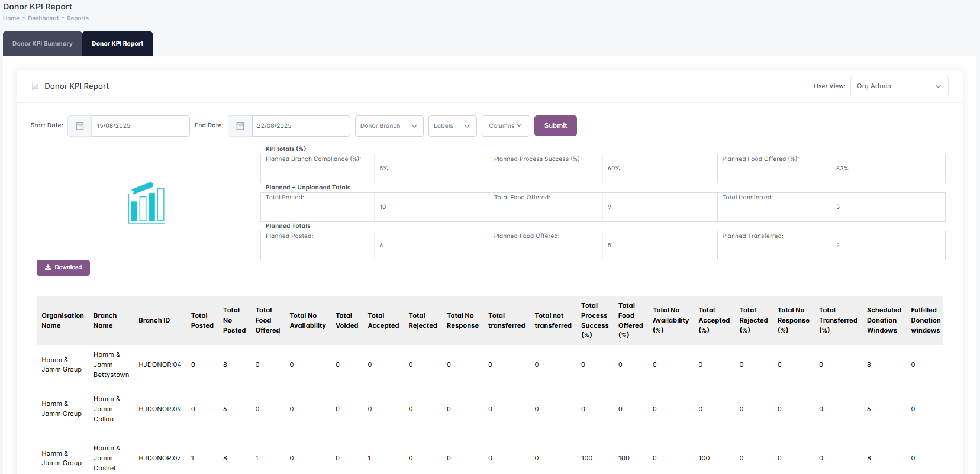Select the HJDONOR:07 branch row
The height and width of the screenshot is (474, 980).
point(160,458)
